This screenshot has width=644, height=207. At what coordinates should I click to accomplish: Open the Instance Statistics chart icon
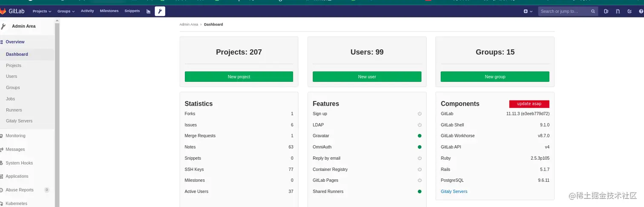click(x=149, y=11)
